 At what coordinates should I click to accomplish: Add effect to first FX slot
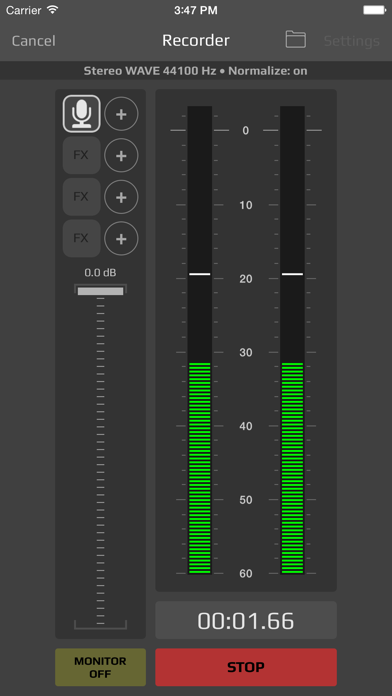point(121,155)
